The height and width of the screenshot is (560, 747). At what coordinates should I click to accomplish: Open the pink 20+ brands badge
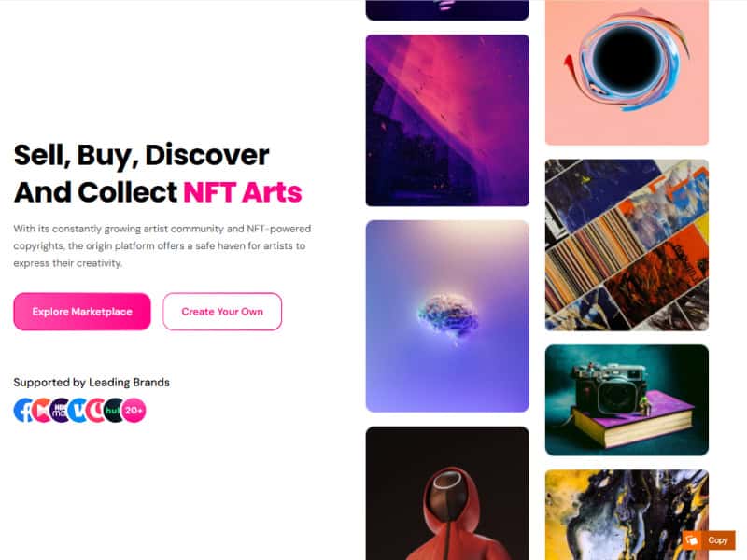click(x=134, y=411)
